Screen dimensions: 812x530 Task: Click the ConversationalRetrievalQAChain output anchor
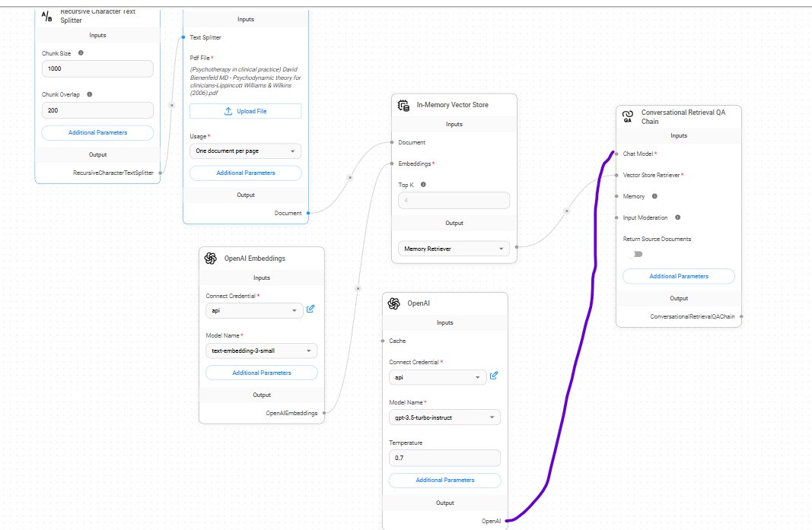pyautogui.click(x=741, y=316)
